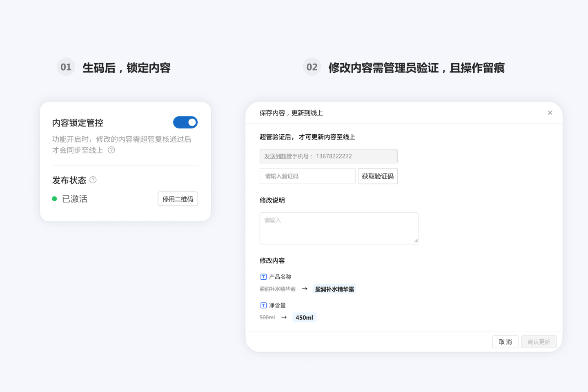The height and width of the screenshot is (392, 588).
Task: Select the new value 盈润补水精华露 tag
Action: (334, 289)
